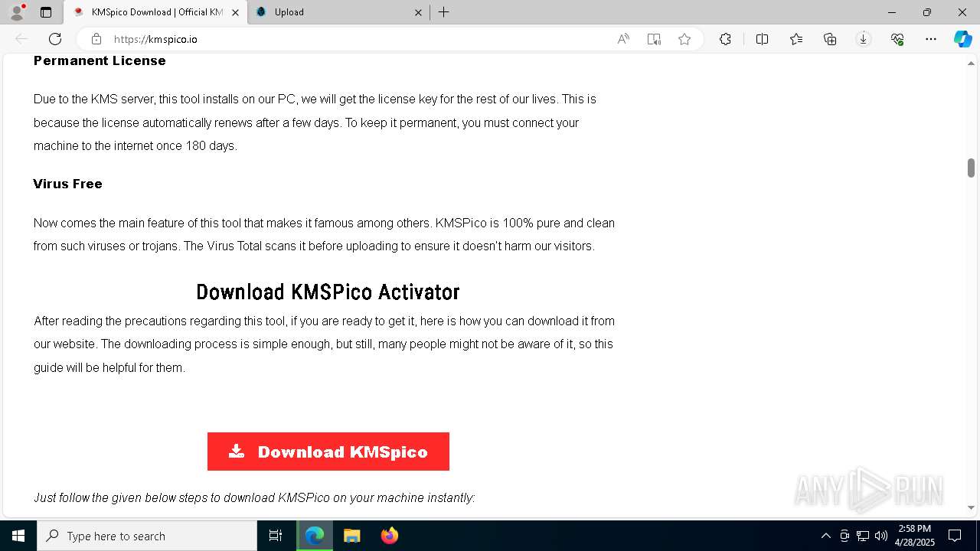Viewport: 980px width, 551px height.
Task: Click the scrollbar up arrow
Action: coord(971,62)
